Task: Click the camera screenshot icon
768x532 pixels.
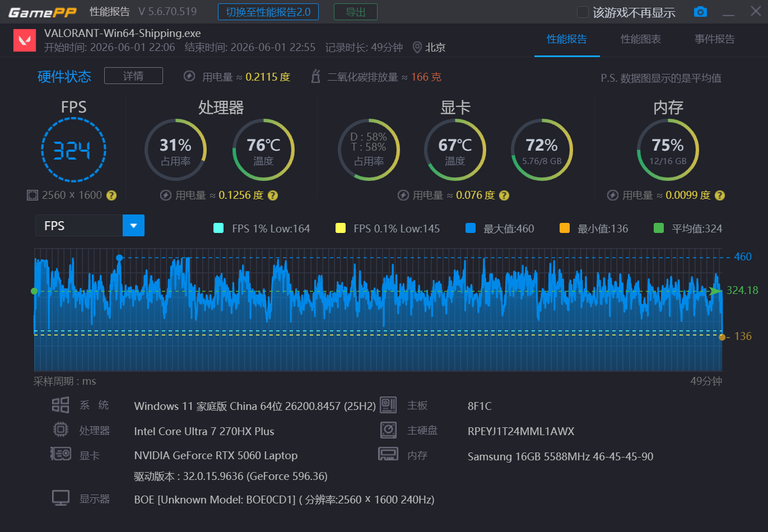Action: click(x=700, y=12)
